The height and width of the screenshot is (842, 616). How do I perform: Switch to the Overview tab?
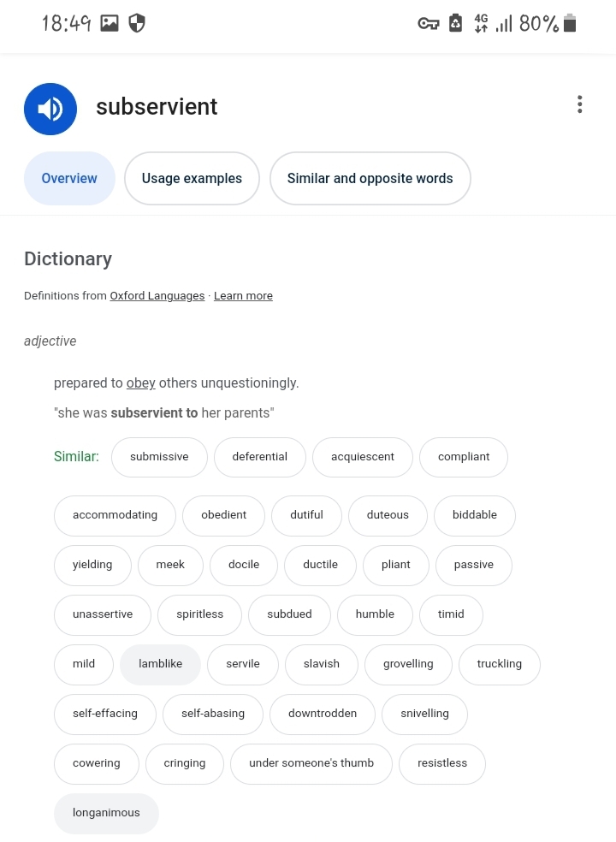point(69,178)
